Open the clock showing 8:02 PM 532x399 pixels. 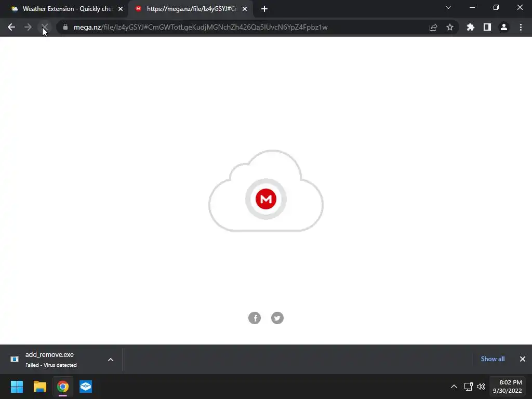[508, 387]
